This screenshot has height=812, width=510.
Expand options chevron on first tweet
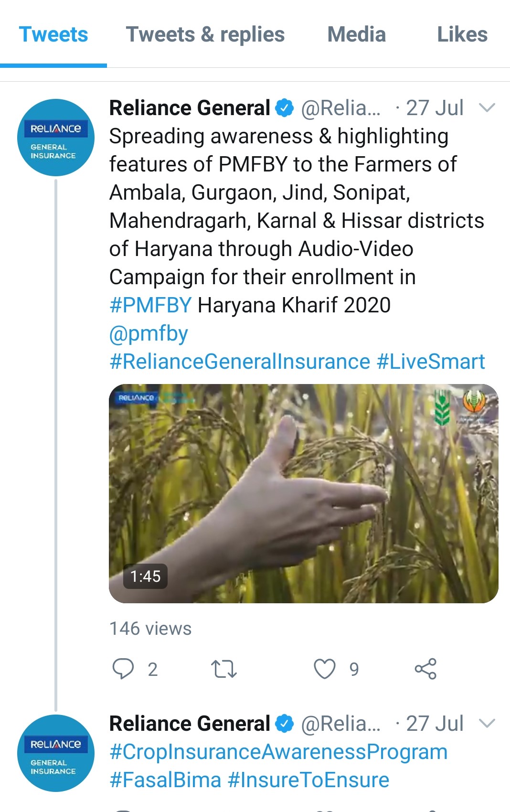pyautogui.click(x=487, y=108)
